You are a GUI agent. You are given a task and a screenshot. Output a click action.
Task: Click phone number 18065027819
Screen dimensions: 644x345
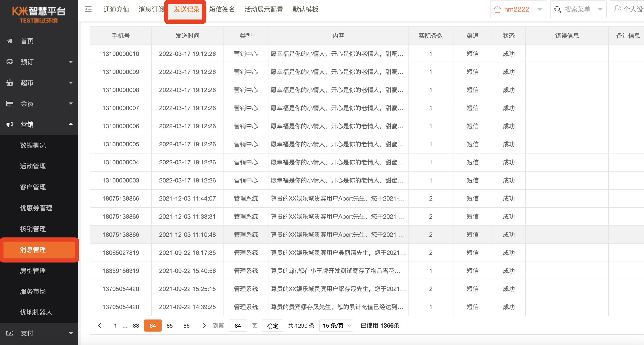121,253
